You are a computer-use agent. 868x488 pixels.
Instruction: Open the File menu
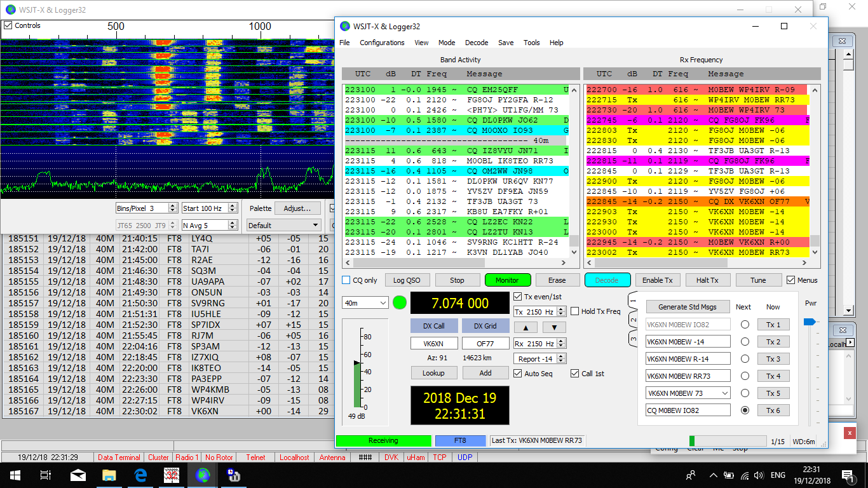pos(344,43)
